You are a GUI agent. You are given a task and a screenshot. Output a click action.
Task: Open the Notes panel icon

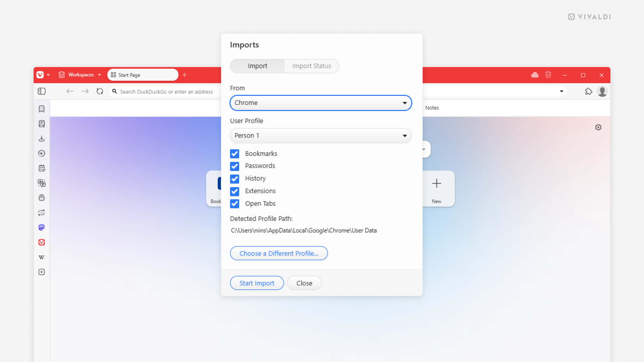(42, 168)
